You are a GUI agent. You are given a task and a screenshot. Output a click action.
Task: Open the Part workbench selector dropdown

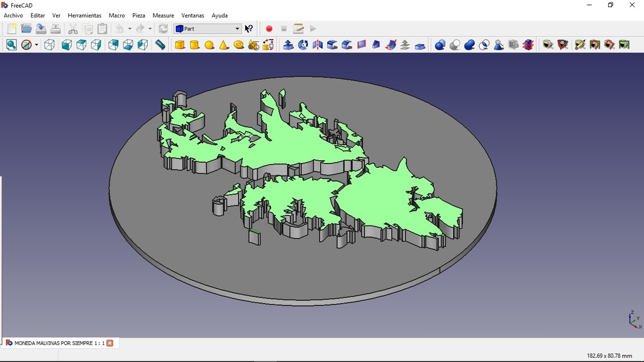[x=208, y=28]
